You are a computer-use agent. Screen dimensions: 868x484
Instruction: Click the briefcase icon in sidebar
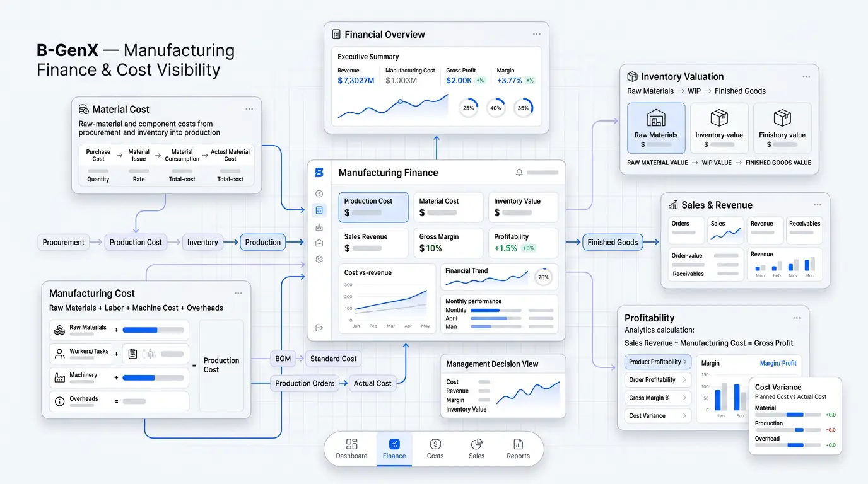319,243
